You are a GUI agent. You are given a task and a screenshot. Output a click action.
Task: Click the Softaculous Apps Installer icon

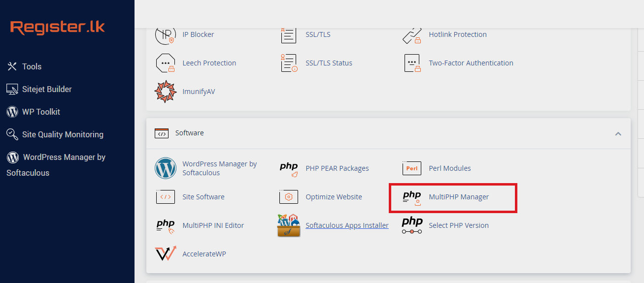tap(289, 225)
